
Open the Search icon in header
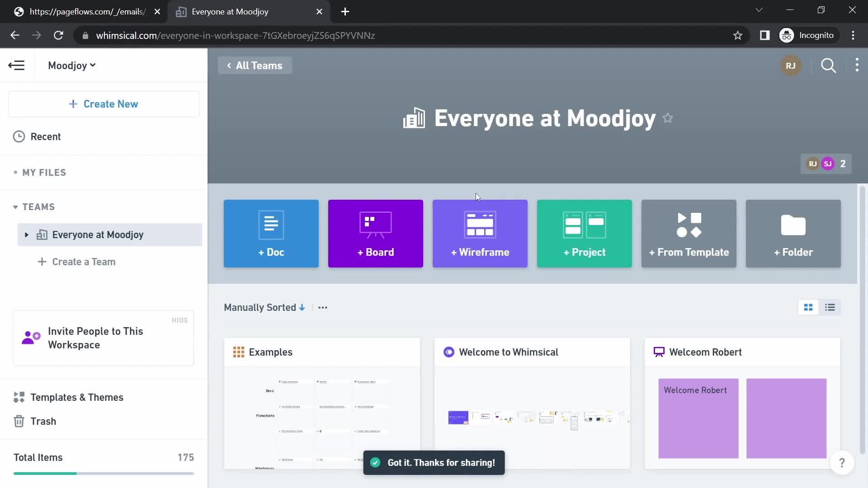(829, 66)
